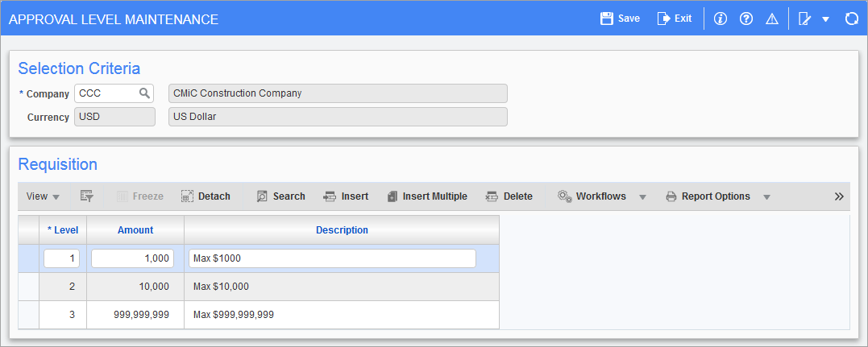Click the warning triangle icon
Image resolution: width=868 pixels, height=347 pixels.
(x=771, y=19)
